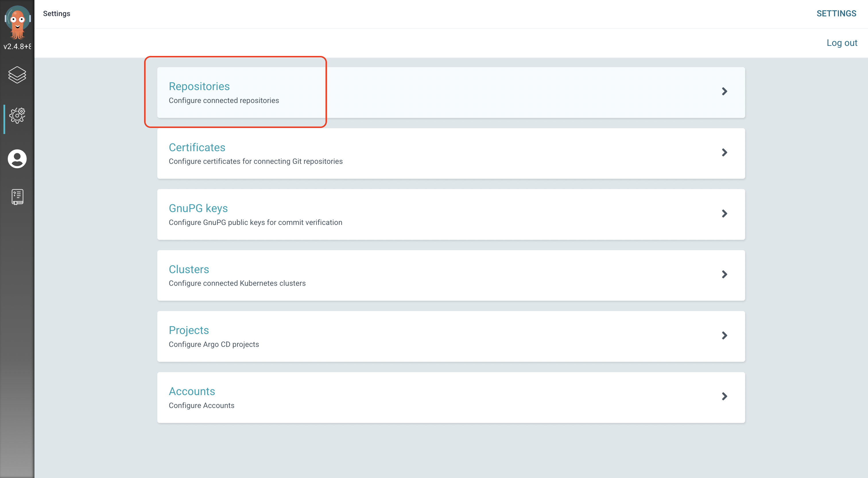Viewport: 868px width, 478px height.
Task: Click 'Configure connected Kubernetes clusters' text
Action: (237, 283)
